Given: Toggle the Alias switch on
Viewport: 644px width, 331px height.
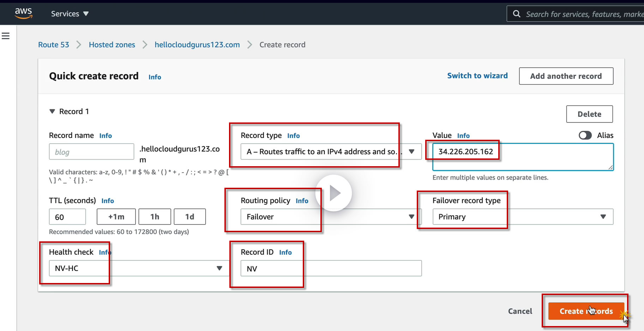Looking at the screenshot, I should tap(585, 136).
